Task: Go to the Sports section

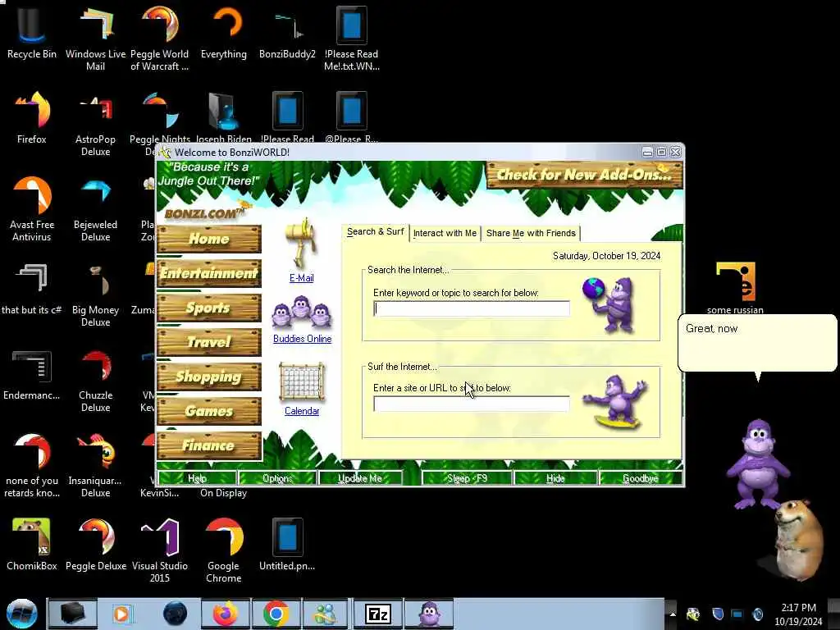Action: pos(209,308)
